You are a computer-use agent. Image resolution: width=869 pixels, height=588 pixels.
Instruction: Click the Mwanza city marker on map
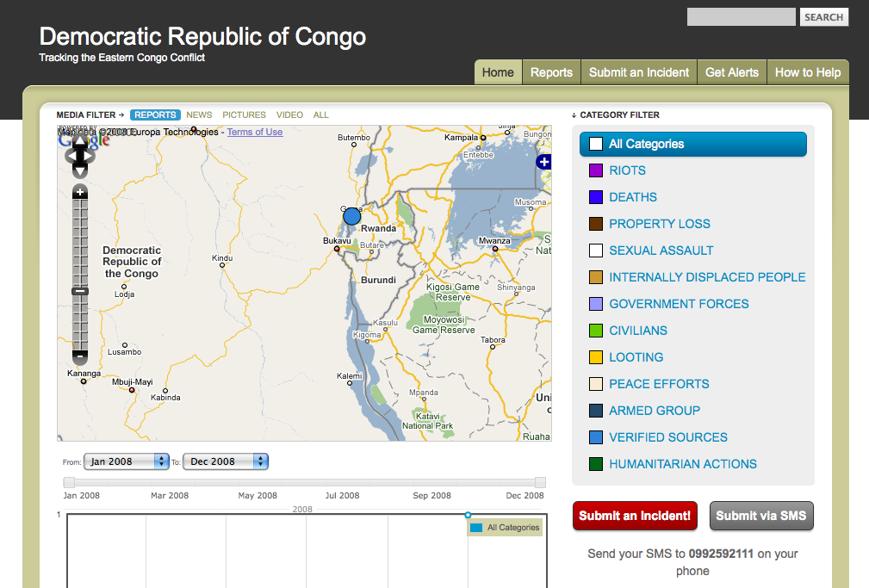[x=495, y=249]
